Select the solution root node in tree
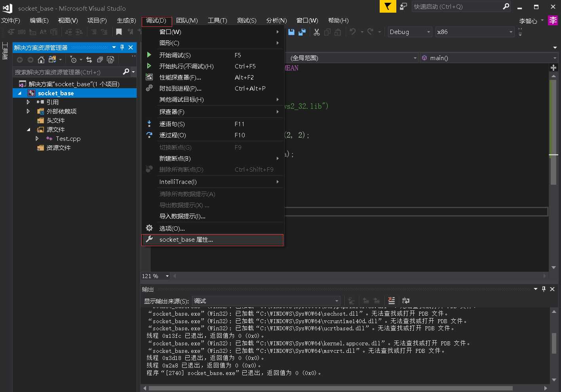Viewport: 561px width, 392px height. 74,84
